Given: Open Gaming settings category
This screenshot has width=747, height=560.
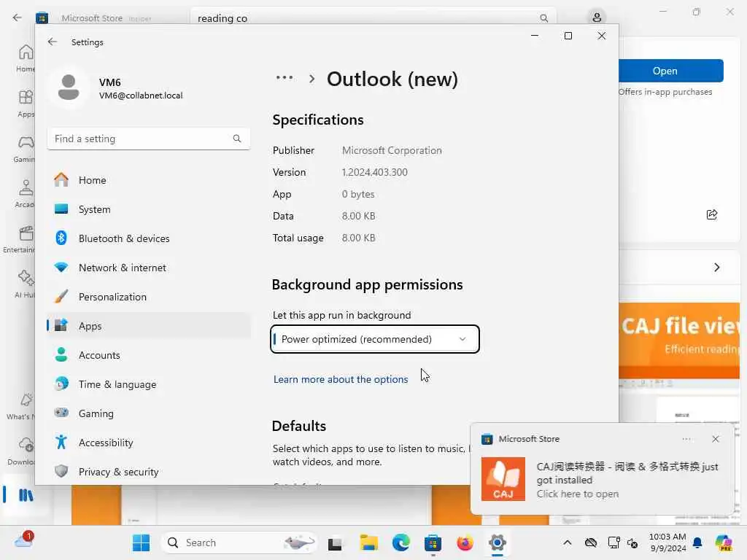Looking at the screenshot, I should (x=149, y=413).
